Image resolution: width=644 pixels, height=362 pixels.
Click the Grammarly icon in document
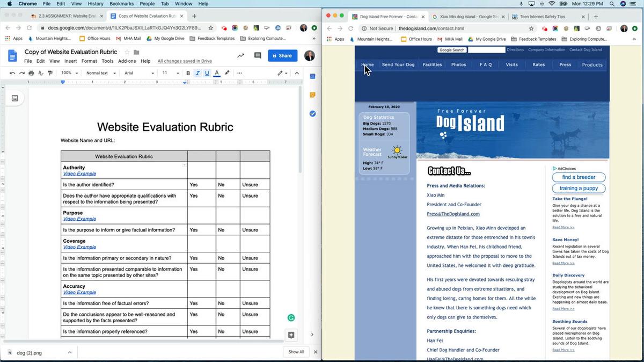[291, 318]
